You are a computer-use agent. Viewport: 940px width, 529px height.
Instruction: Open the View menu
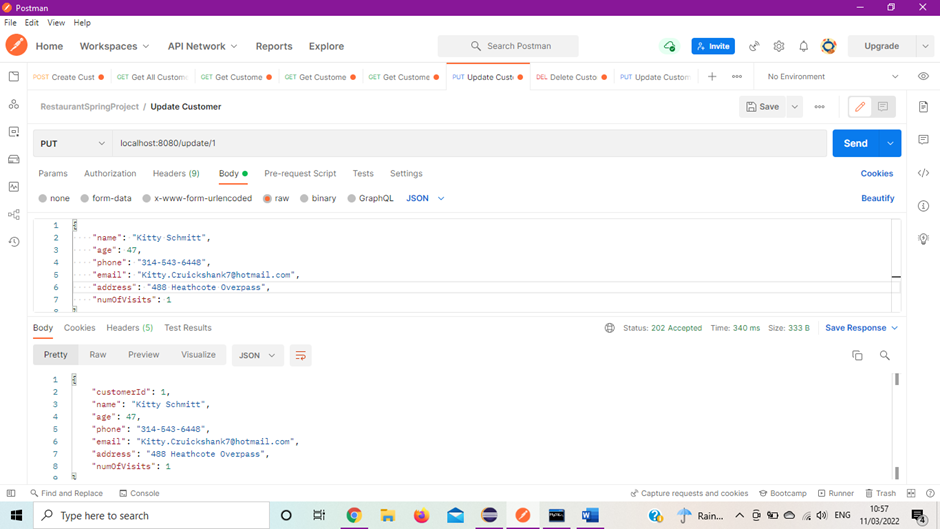click(56, 23)
